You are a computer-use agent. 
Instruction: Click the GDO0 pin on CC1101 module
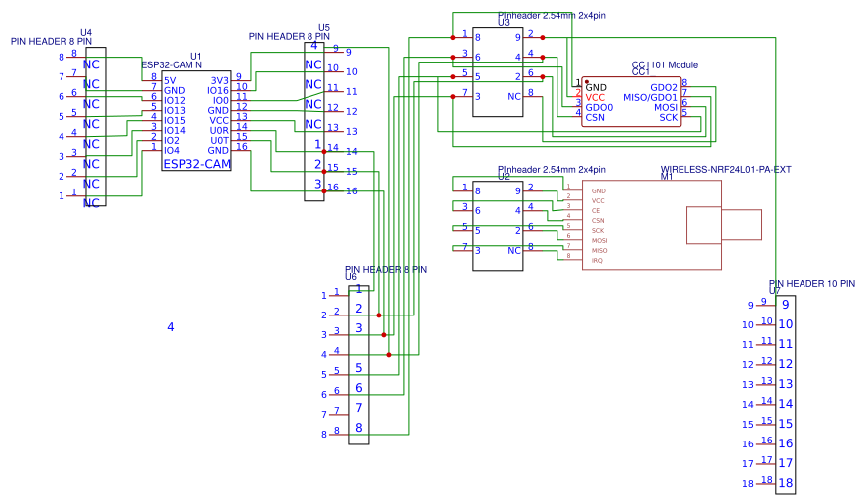[599, 108]
